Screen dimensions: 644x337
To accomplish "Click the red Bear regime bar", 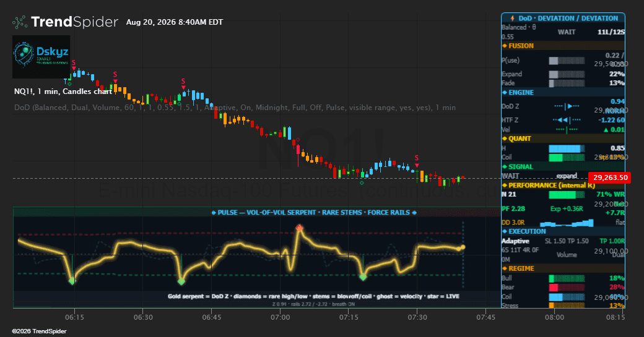I will coord(567,288).
